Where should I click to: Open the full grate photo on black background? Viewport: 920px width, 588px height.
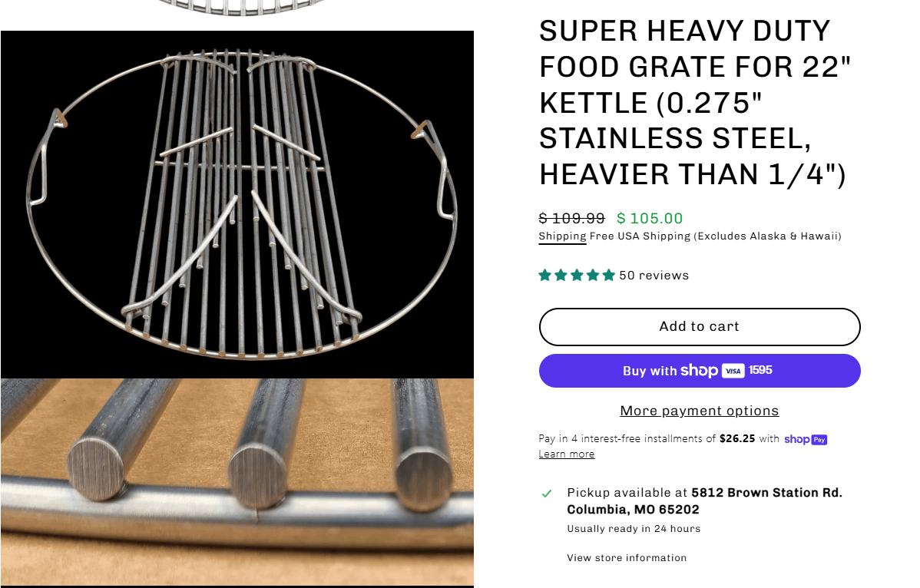pyautogui.click(x=237, y=204)
